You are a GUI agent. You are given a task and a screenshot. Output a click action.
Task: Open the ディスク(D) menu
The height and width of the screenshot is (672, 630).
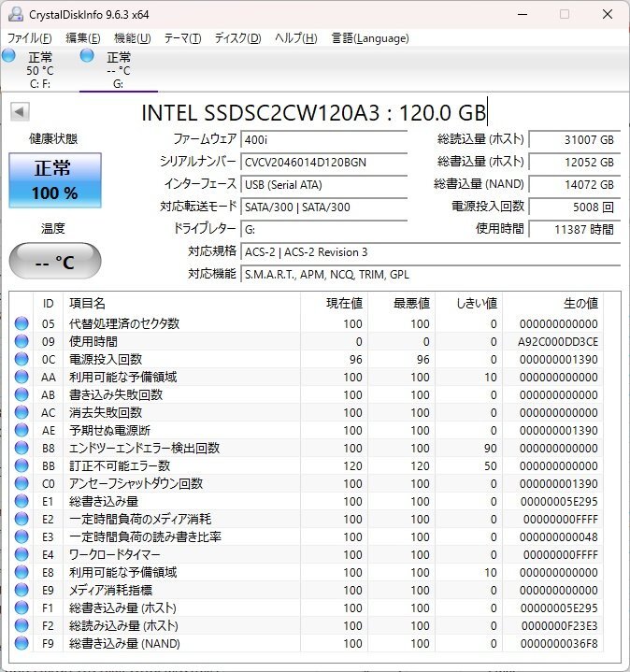pyautogui.click(x=238, y=38)
